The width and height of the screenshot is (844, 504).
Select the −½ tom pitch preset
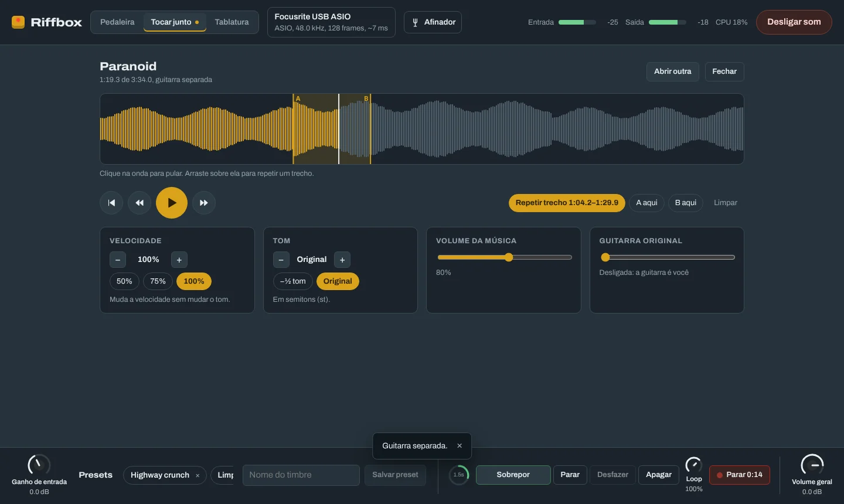(293, 281)
